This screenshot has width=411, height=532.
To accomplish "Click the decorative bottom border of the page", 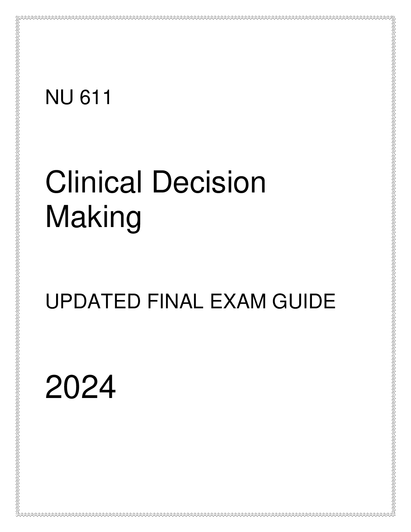I will (x=205, y=514).
